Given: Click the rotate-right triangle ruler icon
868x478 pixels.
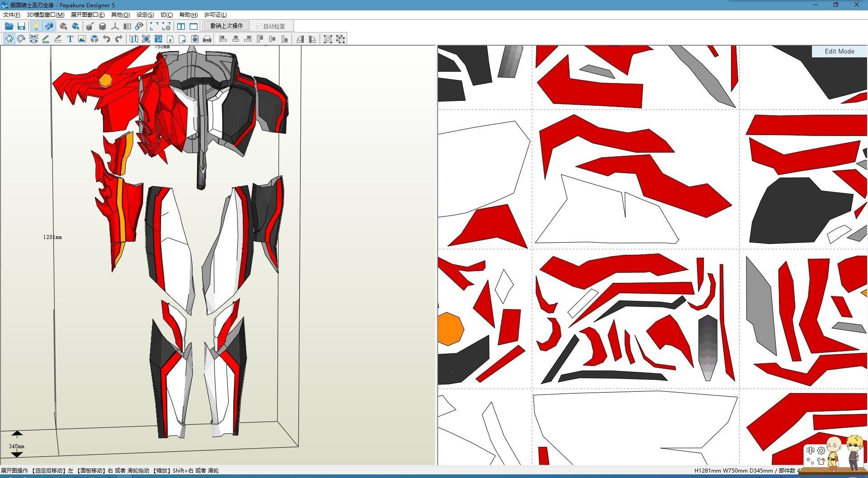Looking at the screenshot, I should tap(312, 39).
